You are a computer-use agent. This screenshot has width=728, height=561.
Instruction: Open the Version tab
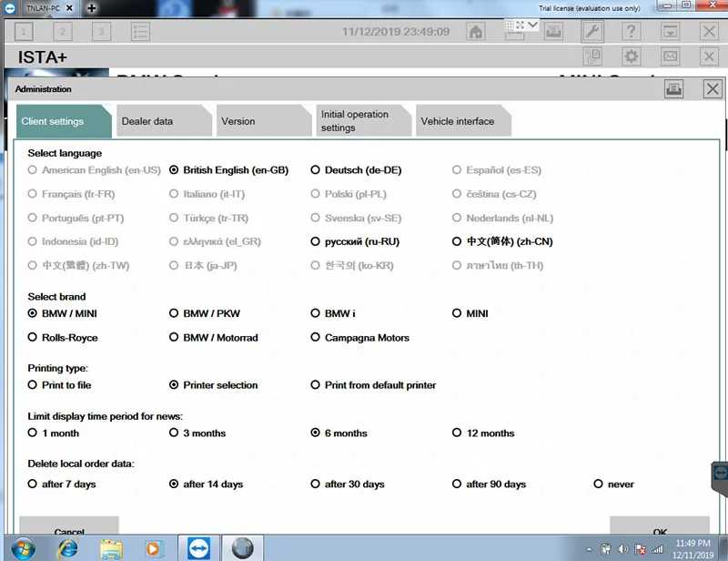264,121
